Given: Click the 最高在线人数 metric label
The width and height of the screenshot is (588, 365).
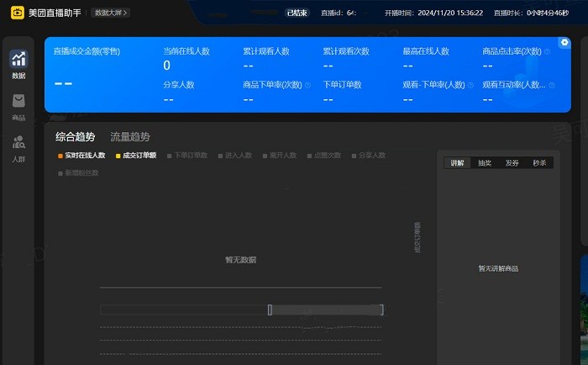Looking at the screenshot, I should click(x=426, y=51).
